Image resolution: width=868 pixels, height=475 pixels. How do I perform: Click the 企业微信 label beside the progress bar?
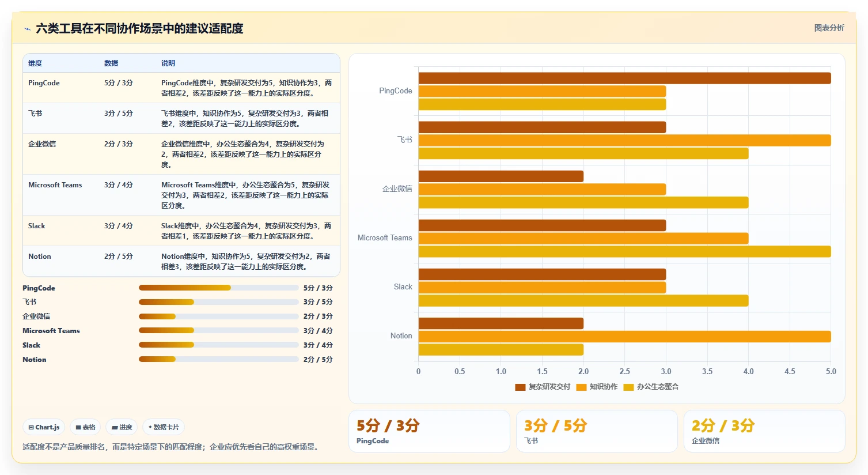pos(36,316)
